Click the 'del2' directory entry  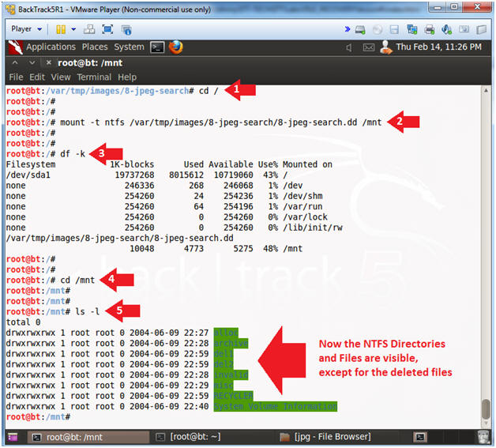224,364
